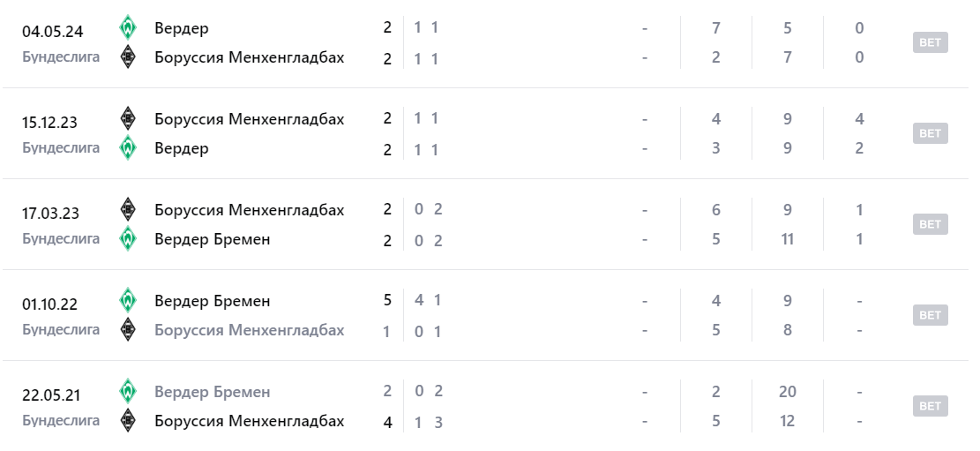Click Werder logo in 15.12.23 match

point(129,147)
